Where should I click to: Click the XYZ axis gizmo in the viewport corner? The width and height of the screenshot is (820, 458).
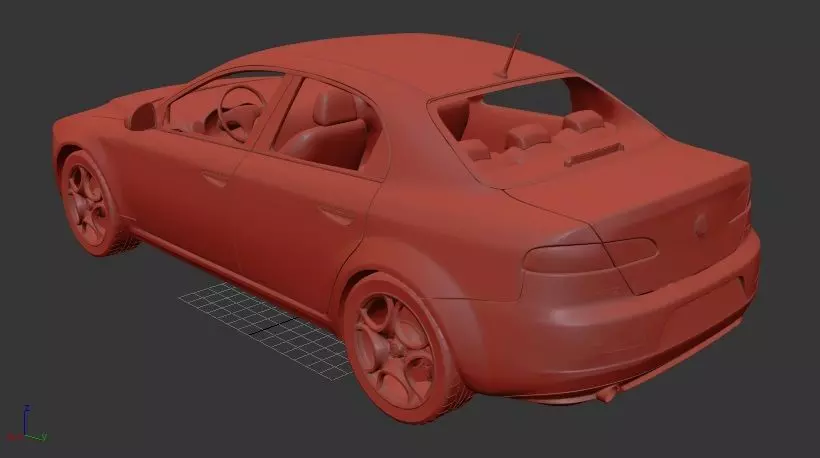click(26, 425)
